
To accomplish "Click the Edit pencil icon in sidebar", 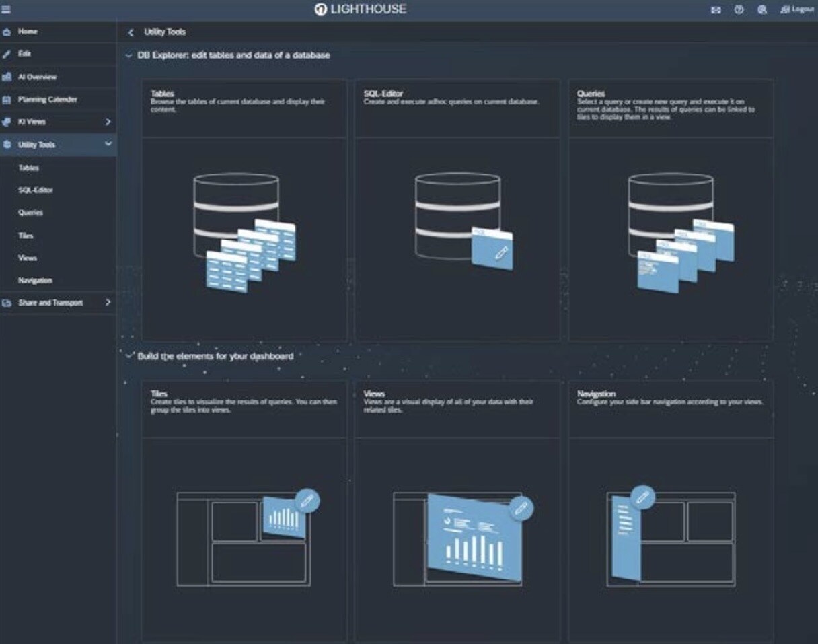I will click(7, 54).
